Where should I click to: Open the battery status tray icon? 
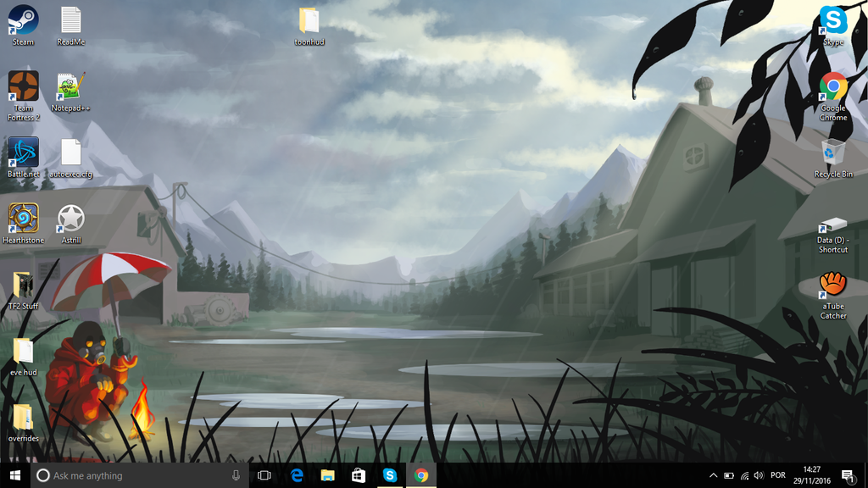coord(729,475)
